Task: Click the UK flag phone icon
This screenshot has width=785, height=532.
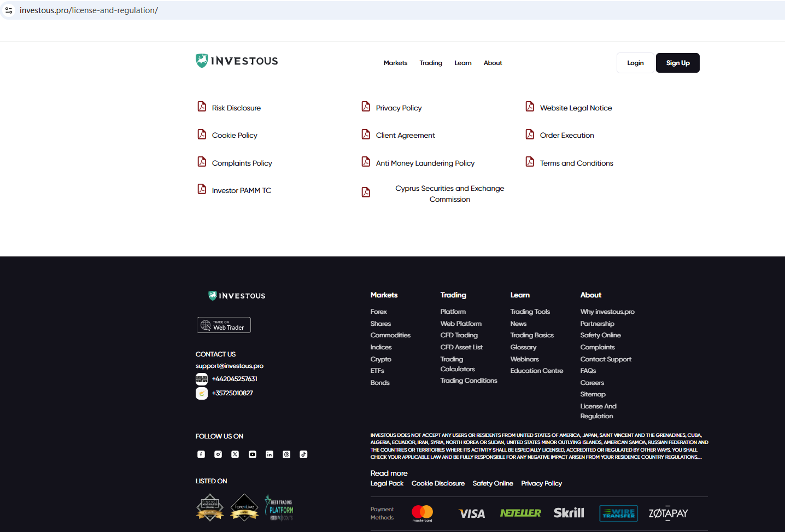Action: coord(202,379)
